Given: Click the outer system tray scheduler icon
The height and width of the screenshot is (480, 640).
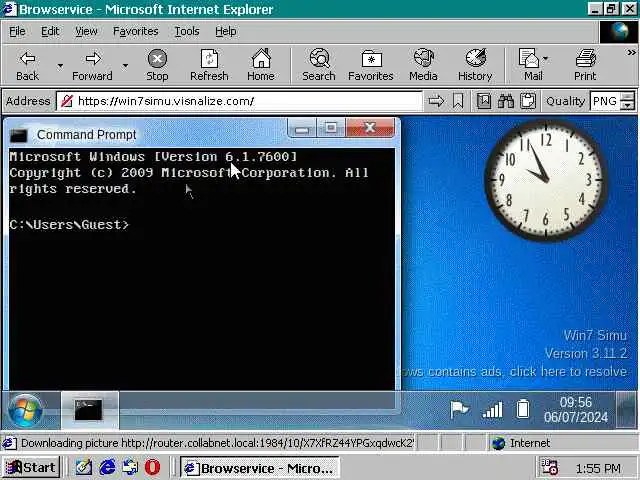Looking at the screenshot, I should coord(549,468).
